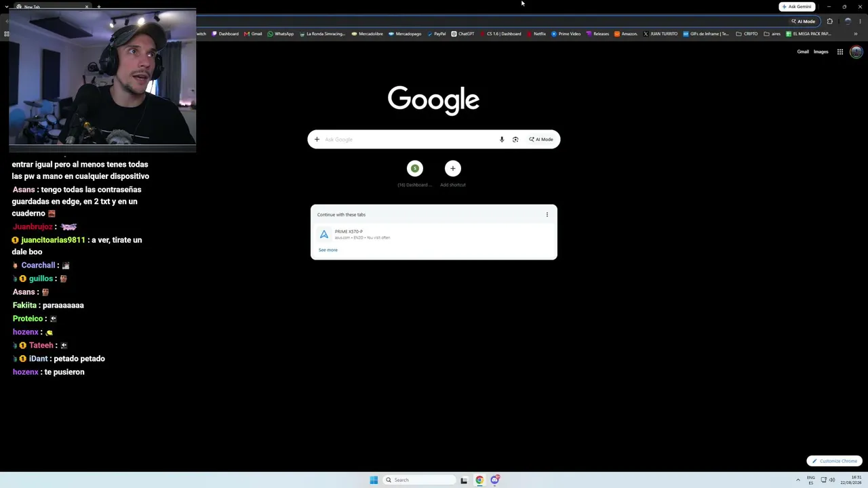Viewport: 868px width, 488px height.
Task: Open the Gmail bookmark in the bookmarks bar
Action: 253,34
